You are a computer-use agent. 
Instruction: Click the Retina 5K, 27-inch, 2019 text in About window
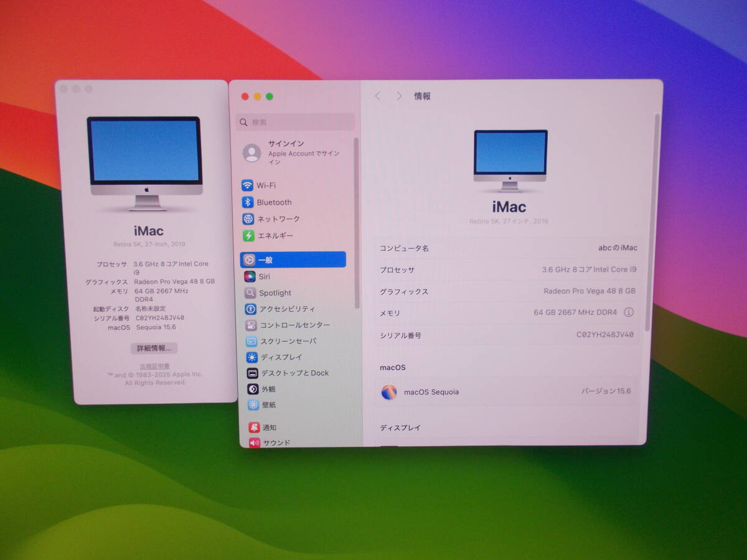tap(149, 245)
